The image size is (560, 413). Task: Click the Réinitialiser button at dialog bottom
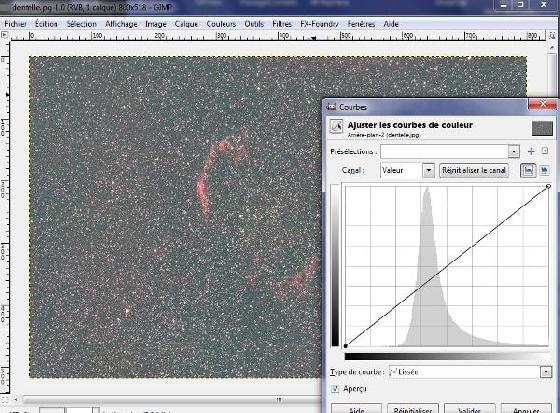point(412,409)
